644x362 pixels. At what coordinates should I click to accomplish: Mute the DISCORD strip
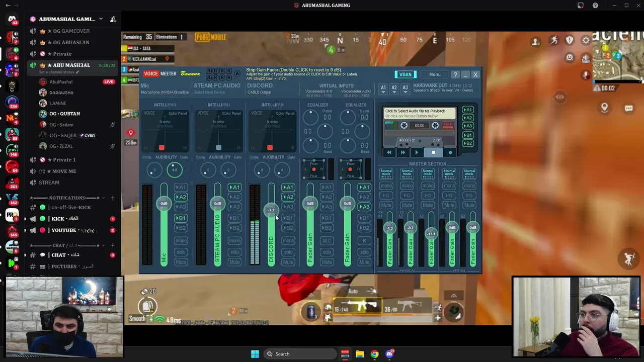288,262
